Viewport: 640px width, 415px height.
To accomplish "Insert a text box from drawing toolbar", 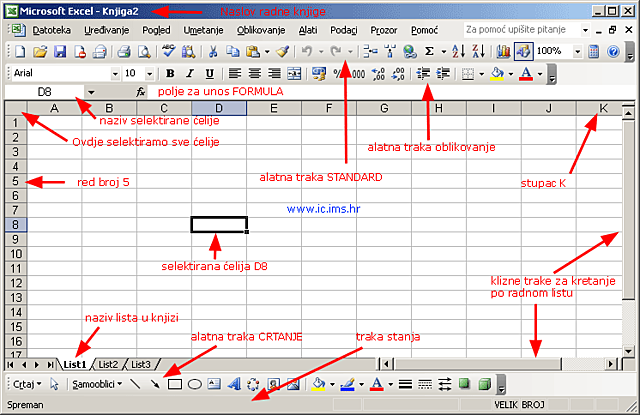I will pos(214,384).
